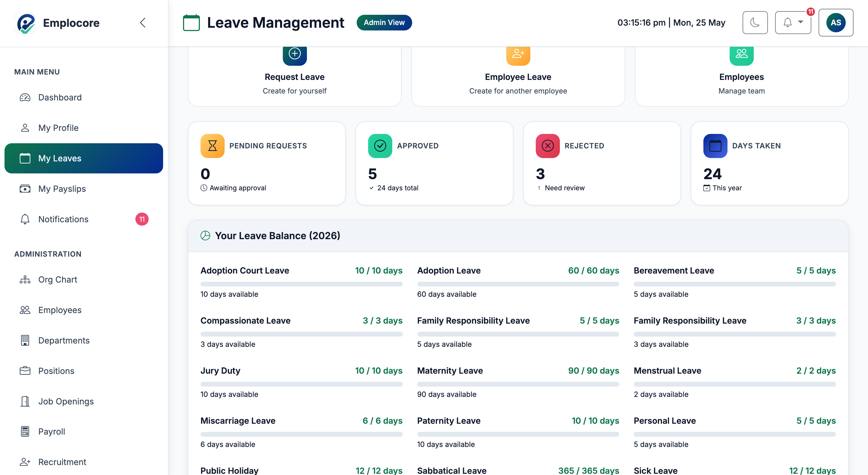This screenshot has height=475, width=868.
Task: Click the My Profile person icon
Action: [25, 128]
